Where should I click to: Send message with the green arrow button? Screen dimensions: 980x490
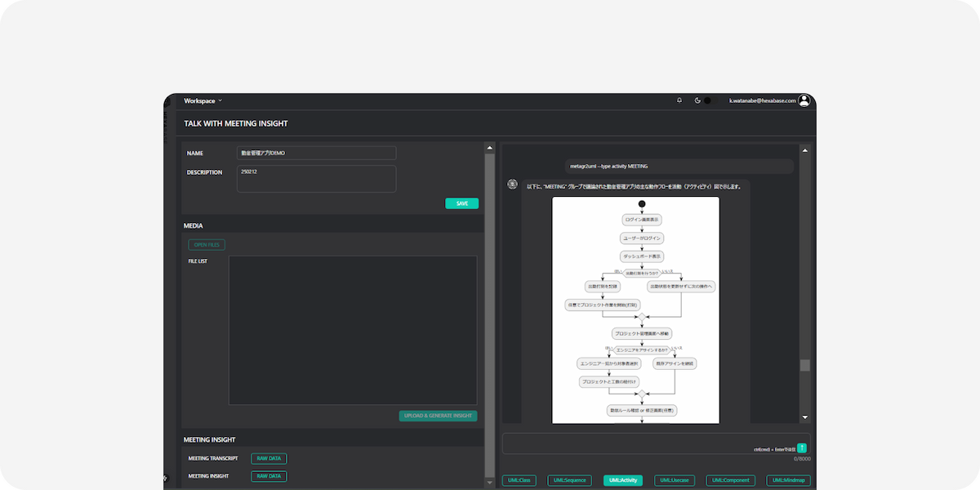click(802, 448)
